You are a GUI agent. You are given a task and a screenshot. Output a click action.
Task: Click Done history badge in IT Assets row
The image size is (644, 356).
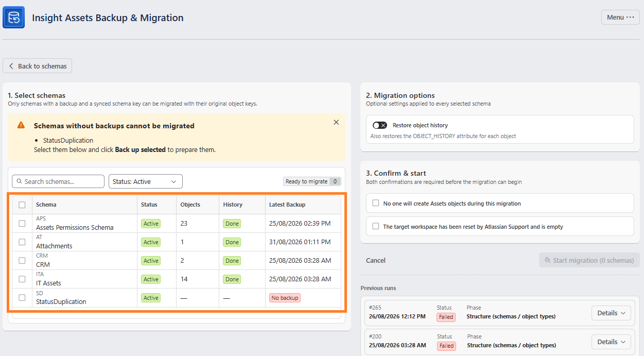[232, 279]
